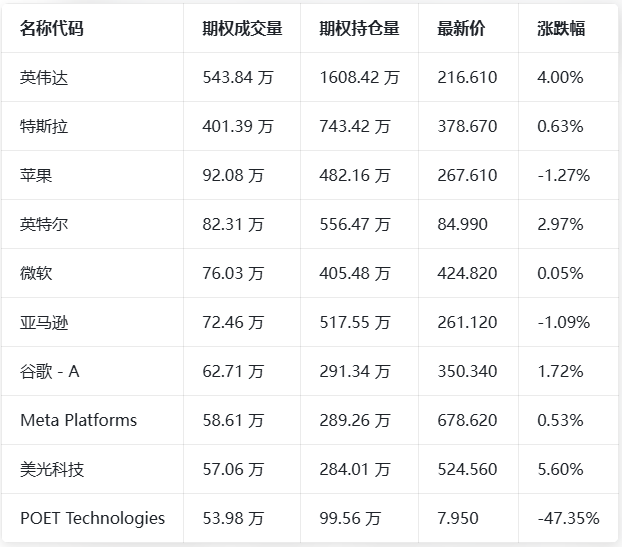Click POET's -47.35% change value
This screenshot has width=622, height=547.
click(x=568, y=518)
